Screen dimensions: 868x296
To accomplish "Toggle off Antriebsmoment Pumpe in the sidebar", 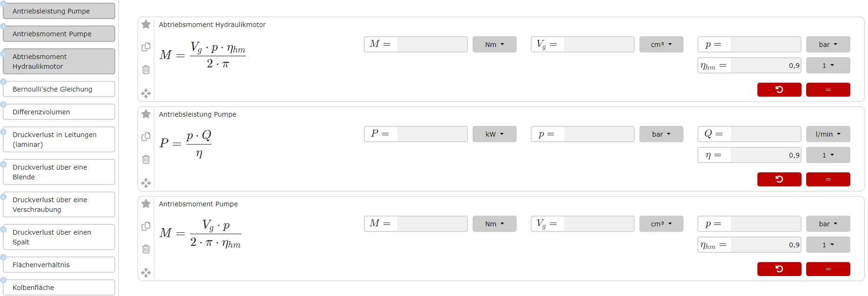I will (x=59, y=34).
